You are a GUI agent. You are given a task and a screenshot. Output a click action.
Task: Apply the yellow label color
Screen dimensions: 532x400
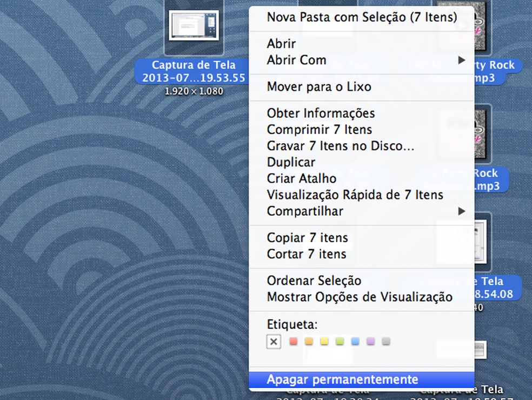coord(324,341)
